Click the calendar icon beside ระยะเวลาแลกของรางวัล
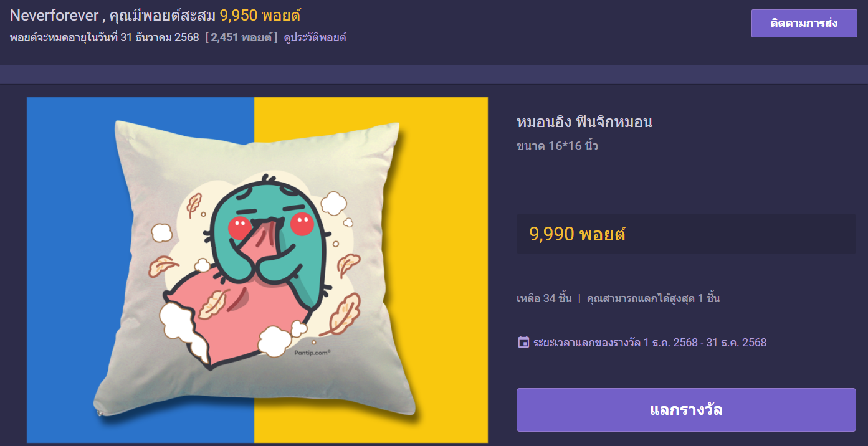The width and height of the screenshot is (868, 446). click(523, 342)
